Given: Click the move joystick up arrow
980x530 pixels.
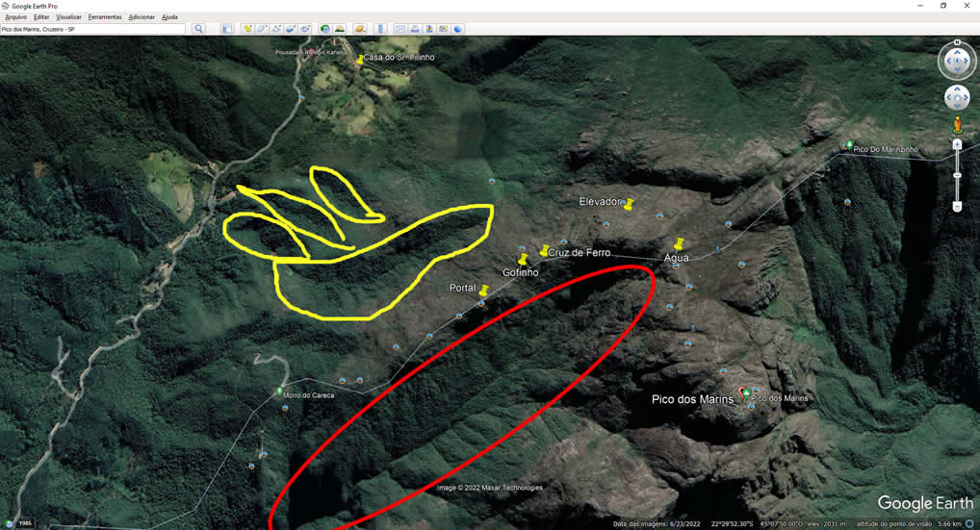Looking at the screenshot, I should 957,89.
